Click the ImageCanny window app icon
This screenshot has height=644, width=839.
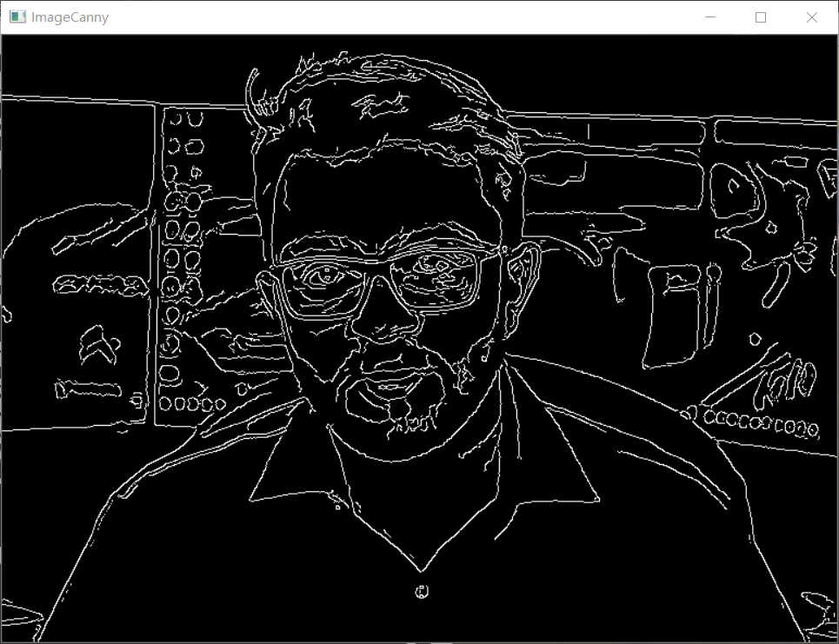pyautogui.click(x=17, y=17)
